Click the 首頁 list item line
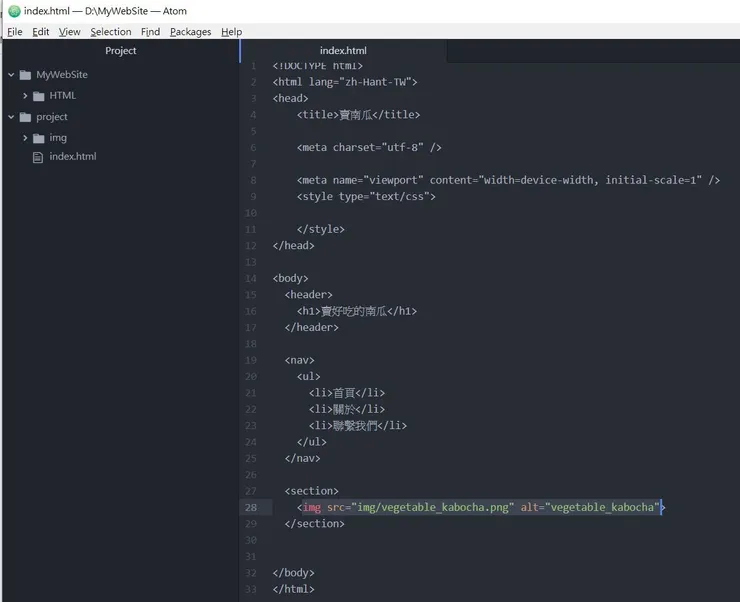 click(347, 393)
